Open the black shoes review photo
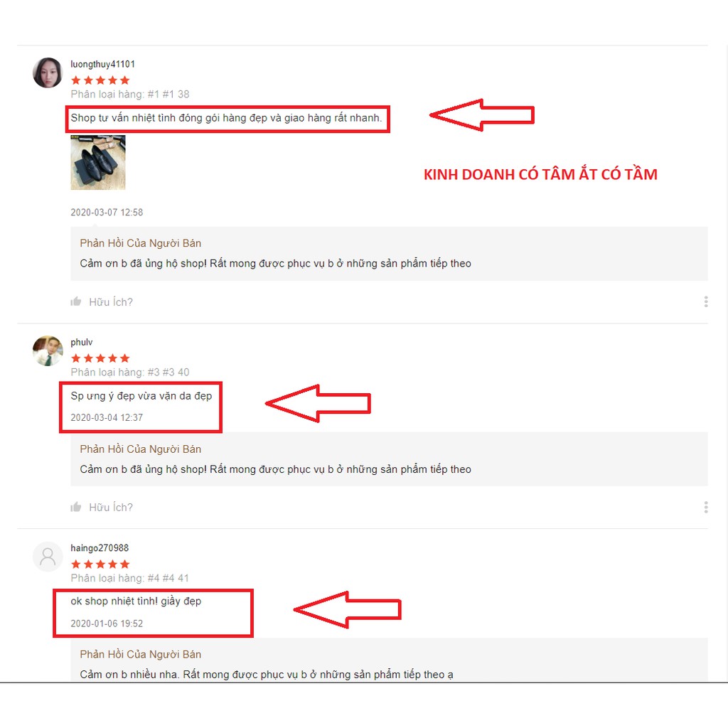Viewport: 728px width, 728px height. [98, 163]
